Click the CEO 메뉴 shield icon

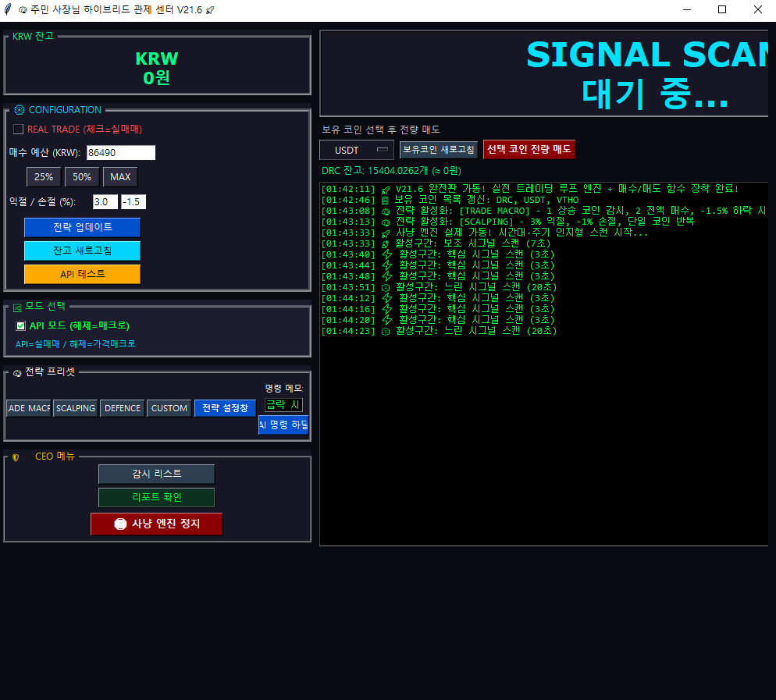(x=16, y=457)
